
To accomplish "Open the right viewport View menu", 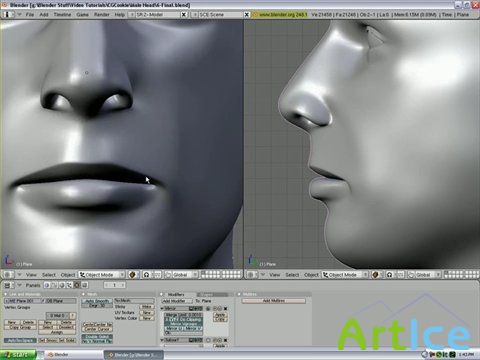I will (274, 275).
